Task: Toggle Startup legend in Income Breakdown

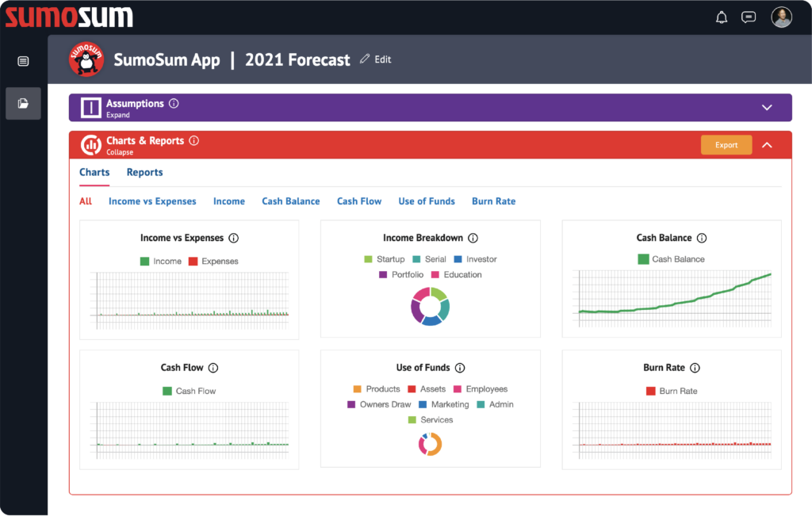Action: pyautogui.click(x=385, y=259)
